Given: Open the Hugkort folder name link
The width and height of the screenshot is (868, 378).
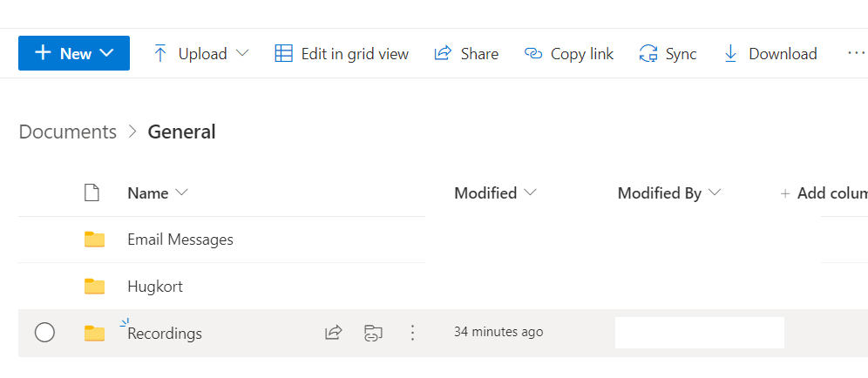Looking at the screenshot, I should (155, 286).
